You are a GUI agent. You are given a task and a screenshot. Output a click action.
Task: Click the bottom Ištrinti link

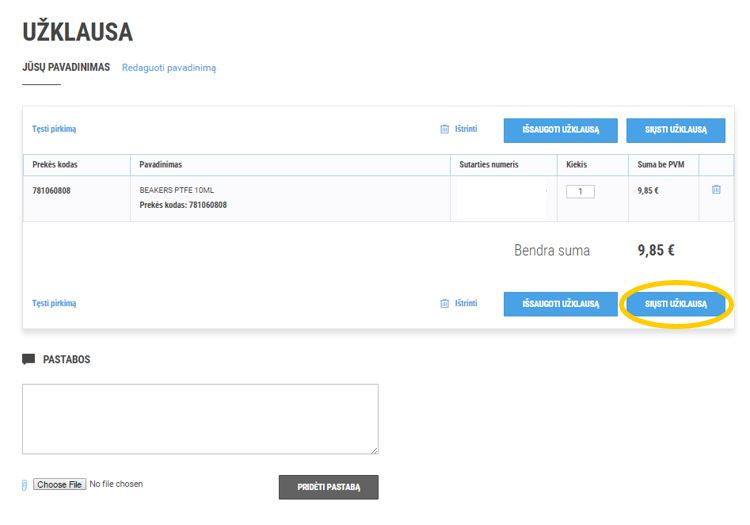click(466, 303)
